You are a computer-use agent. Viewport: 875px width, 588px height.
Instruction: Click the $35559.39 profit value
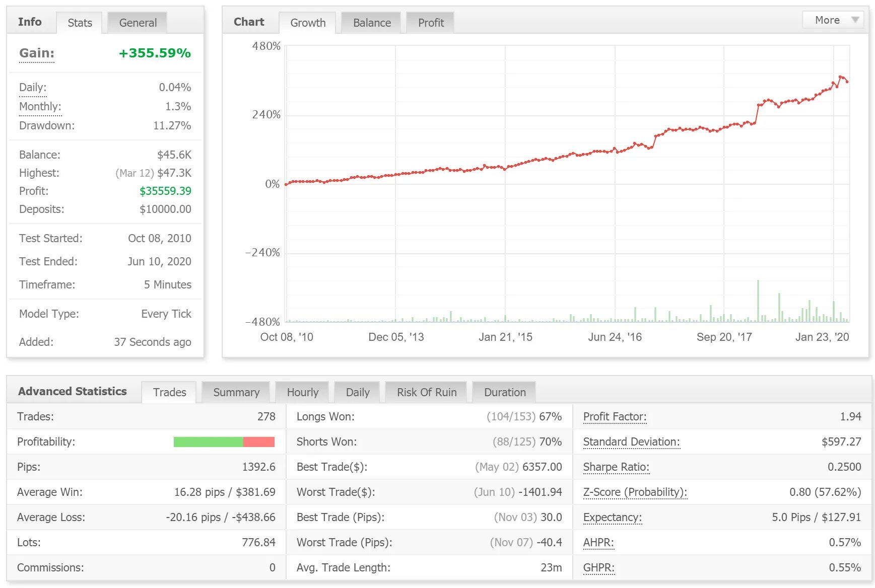(x=165, y=191)
